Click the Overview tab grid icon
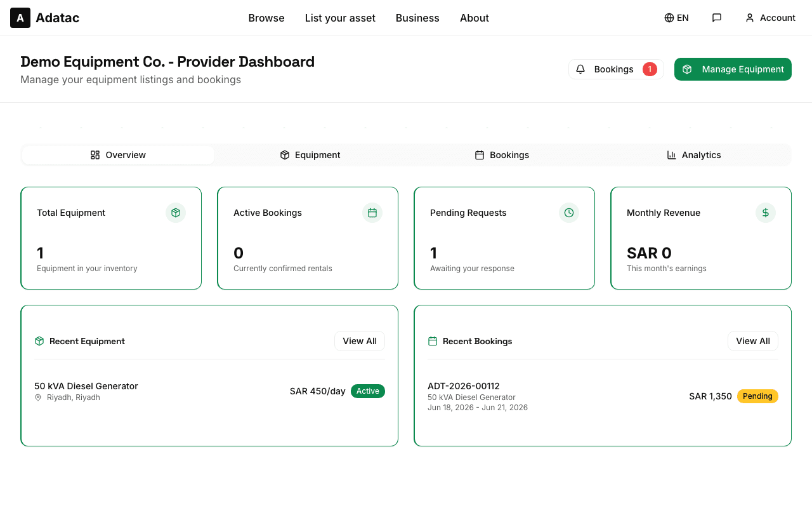This screenshot has height=508, width=812. coord(95,155)
